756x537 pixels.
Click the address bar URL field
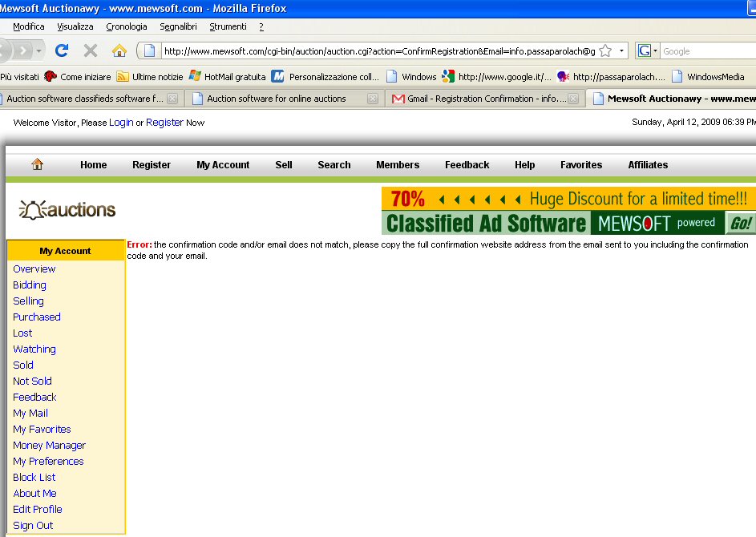[379, 51]
